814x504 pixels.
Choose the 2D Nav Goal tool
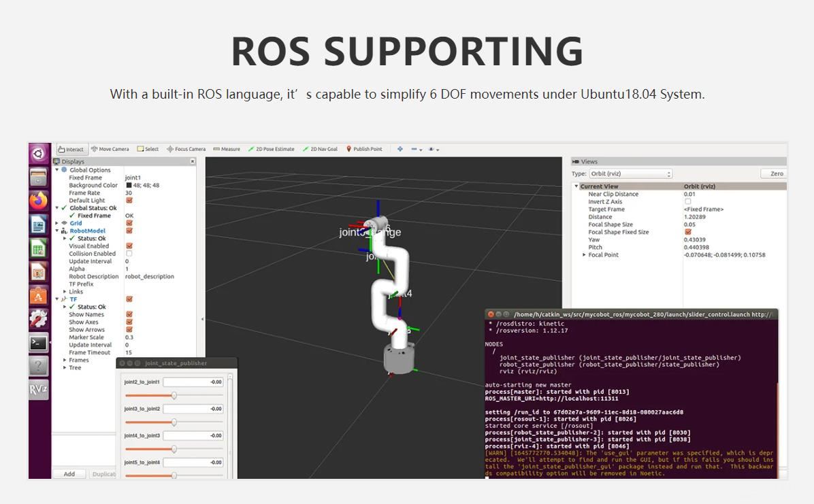coord(320,149)
